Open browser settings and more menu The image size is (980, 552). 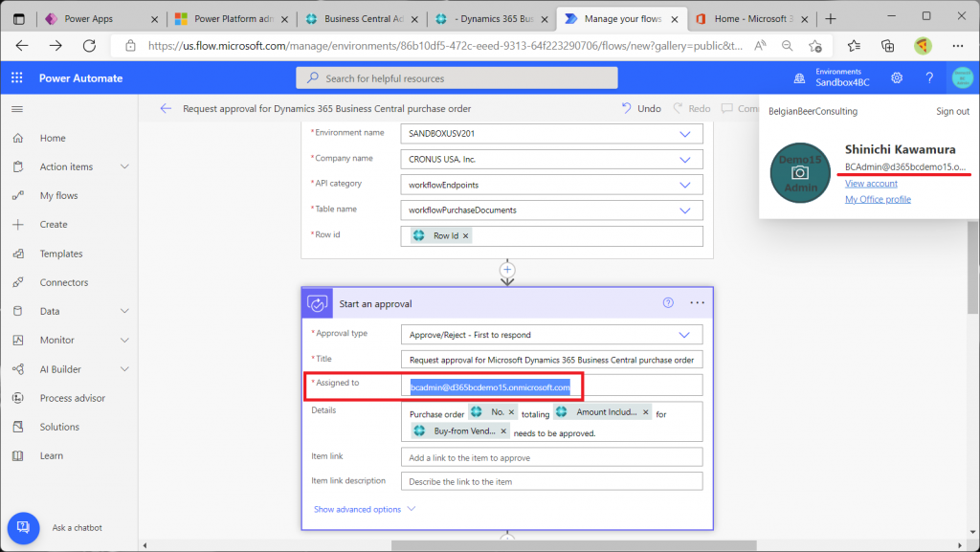(x=957, y=46)
